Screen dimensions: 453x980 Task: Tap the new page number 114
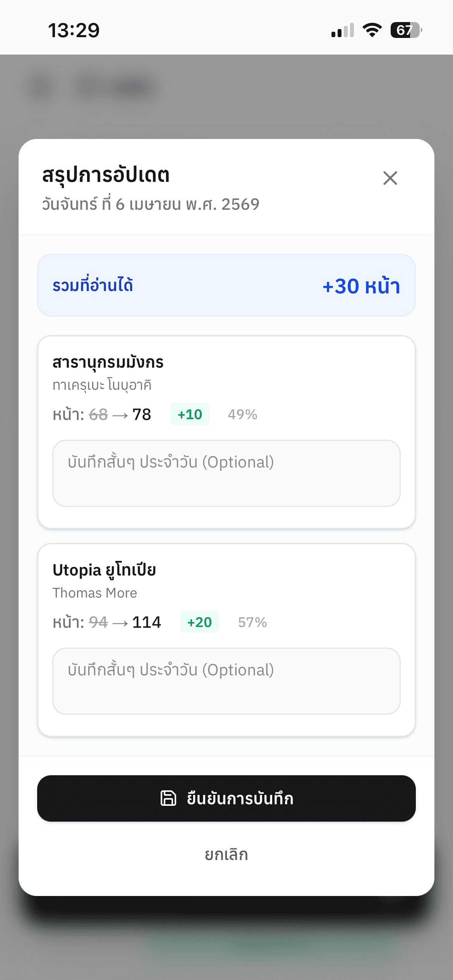[x=146, y=622]
